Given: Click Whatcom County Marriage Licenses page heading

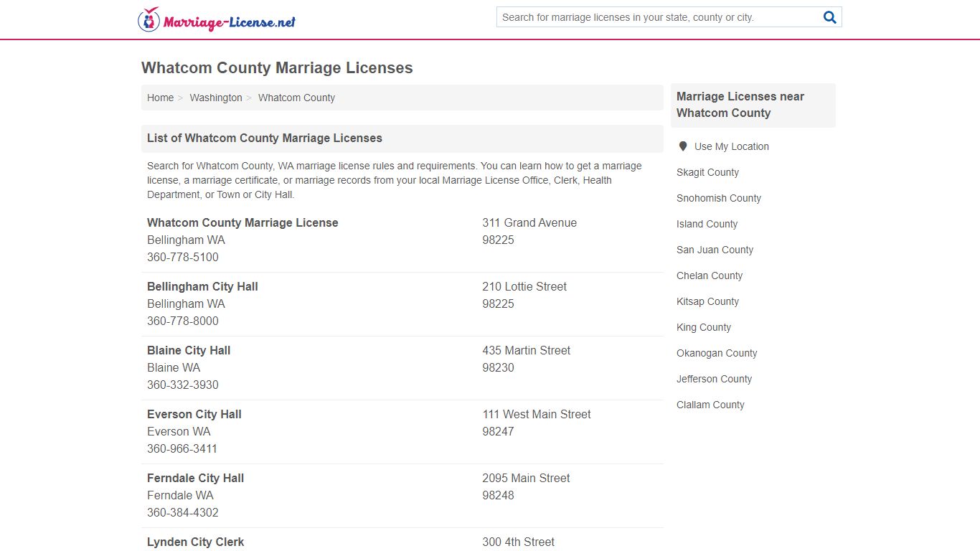Looking at the screenshot, I should pos(277,67).
